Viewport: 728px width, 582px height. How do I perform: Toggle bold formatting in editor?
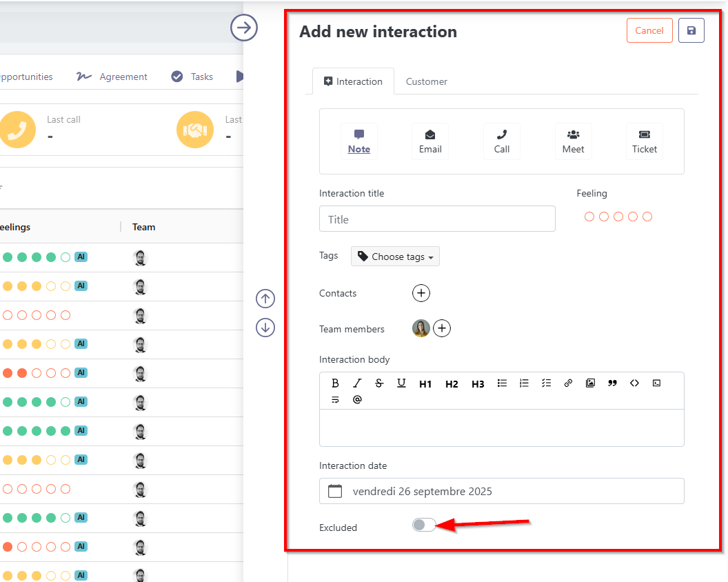336,383
